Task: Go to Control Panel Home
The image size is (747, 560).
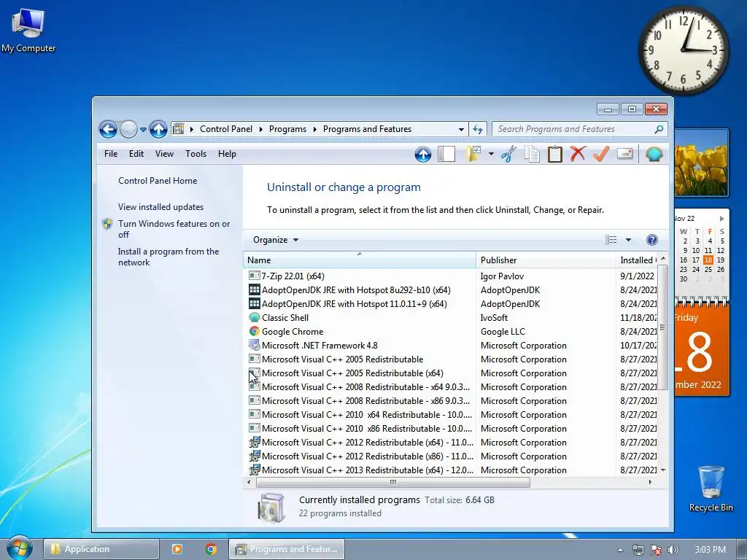Action: point(158,181)
